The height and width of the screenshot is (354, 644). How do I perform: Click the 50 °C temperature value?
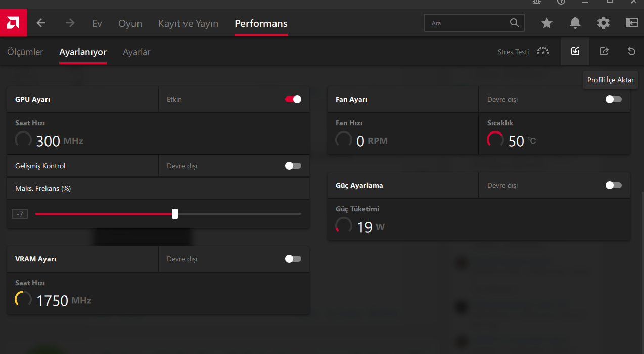point(522,141)
